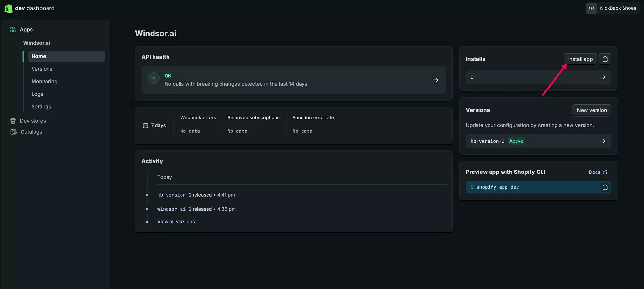
Task: Click the Shopify logo icon
Action: pos(8,8)
